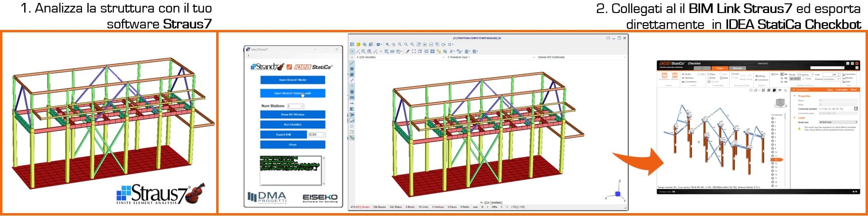Open the Results dropdown in Checkbot ribbon
The width and height of the screenshot is (868, 216).
805,75
